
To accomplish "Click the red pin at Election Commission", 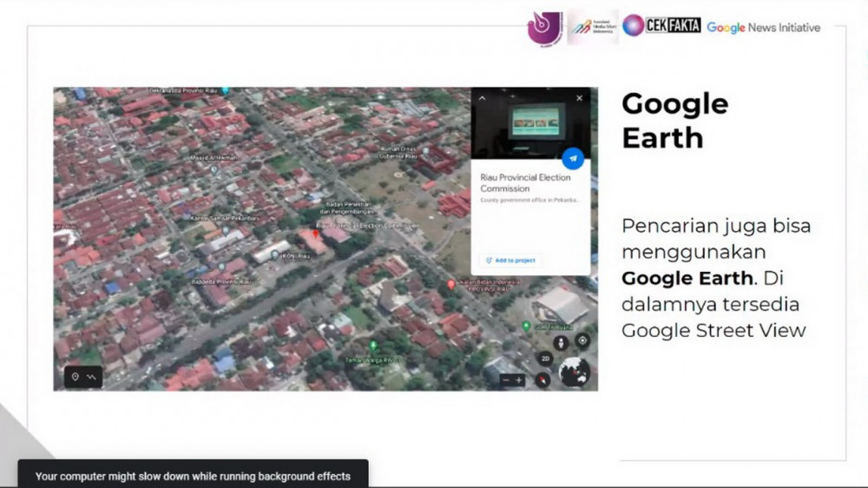I will (x=316, y=232).
